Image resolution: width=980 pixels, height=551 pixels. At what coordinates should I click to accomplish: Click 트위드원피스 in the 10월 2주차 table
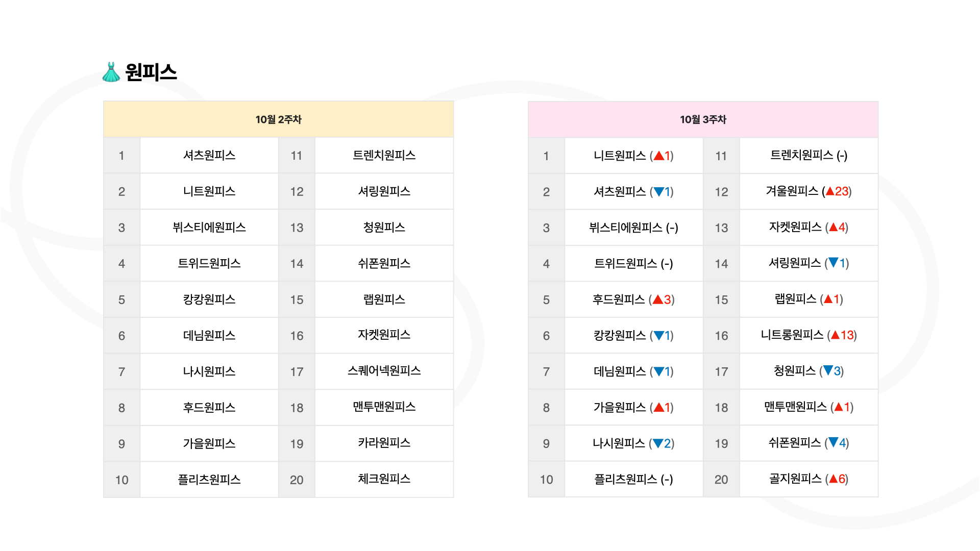(x=209, y=263)
